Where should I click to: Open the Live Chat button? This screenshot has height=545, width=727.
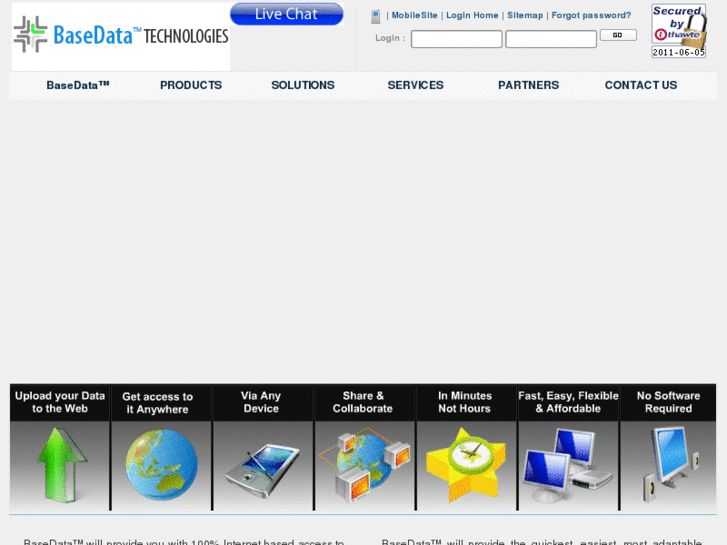click(287, 14)
